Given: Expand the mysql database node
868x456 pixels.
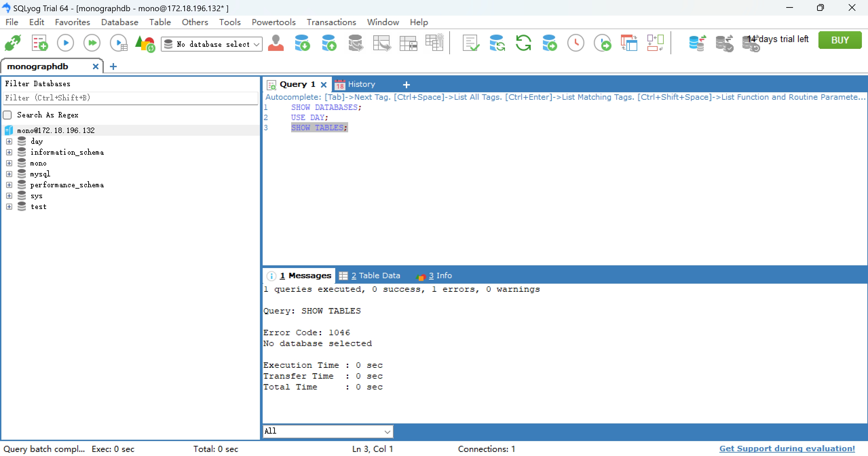Looking at the screenshot, I should coord(9,174).
